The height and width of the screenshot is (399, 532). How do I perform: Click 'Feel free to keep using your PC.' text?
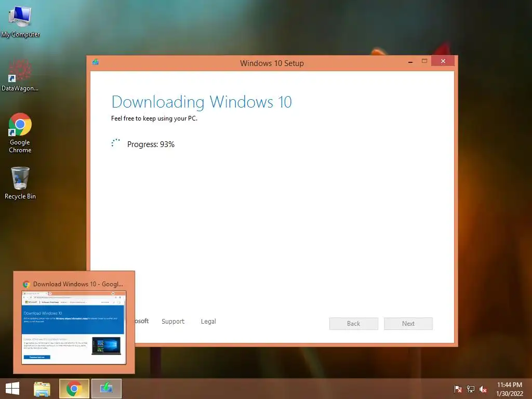154,118
